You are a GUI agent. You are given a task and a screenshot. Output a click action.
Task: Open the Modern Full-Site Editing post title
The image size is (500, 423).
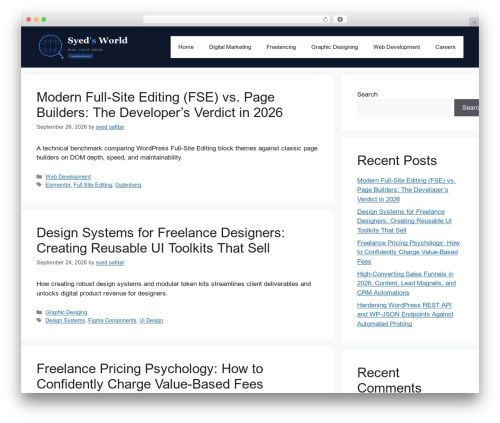pyautogui.click(x=159, y=105)
